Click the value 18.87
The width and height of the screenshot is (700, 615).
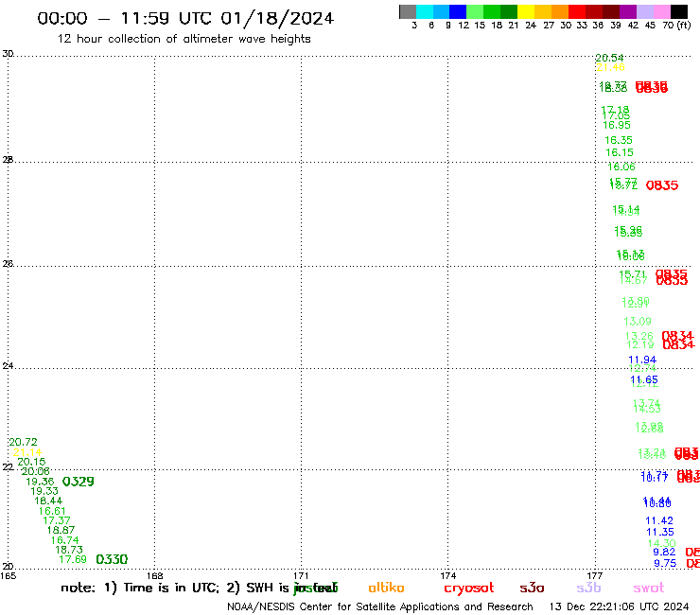pos(61,531)
